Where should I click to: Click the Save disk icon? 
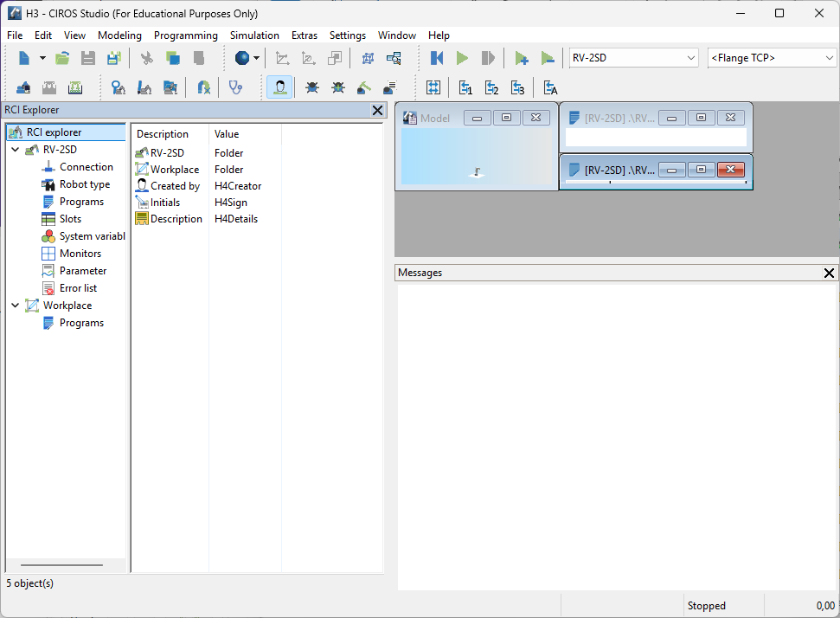pos(88,58)
